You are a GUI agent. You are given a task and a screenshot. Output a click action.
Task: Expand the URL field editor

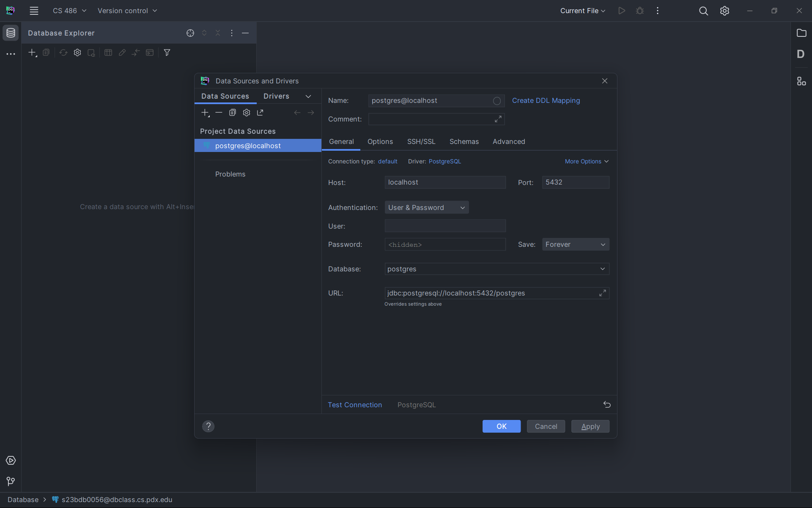coord(603,293)
